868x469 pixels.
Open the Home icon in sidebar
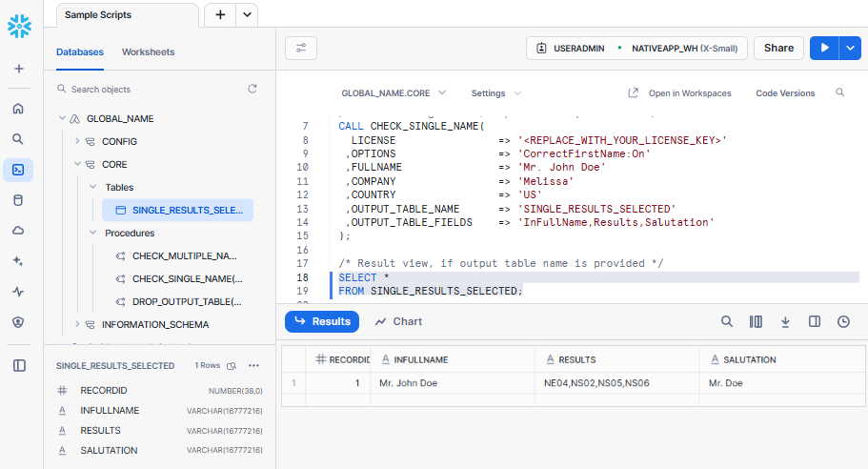coord(18,109)
